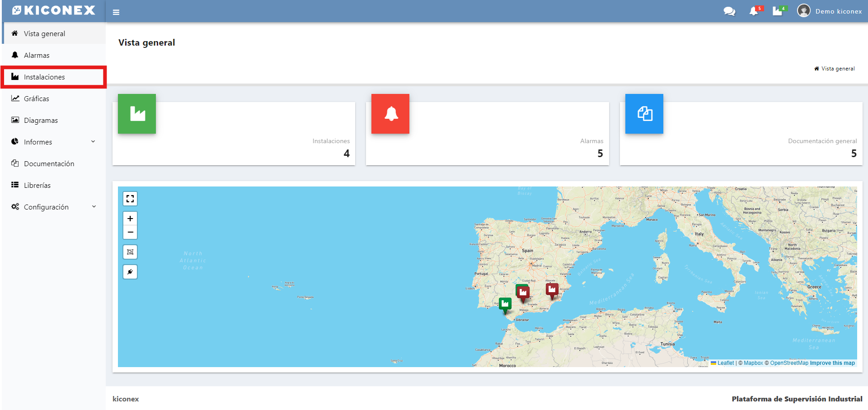The image size is (868, 410).
Task: Open the OpenStreetMap attribution link
Action: pyautogui.click(x=789, y=363)
